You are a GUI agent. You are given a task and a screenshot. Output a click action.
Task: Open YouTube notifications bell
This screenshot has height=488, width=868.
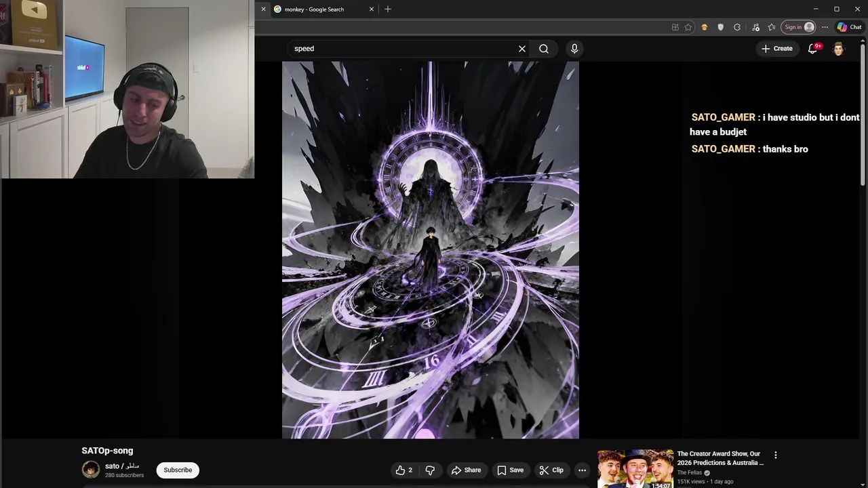click(813, 49)
